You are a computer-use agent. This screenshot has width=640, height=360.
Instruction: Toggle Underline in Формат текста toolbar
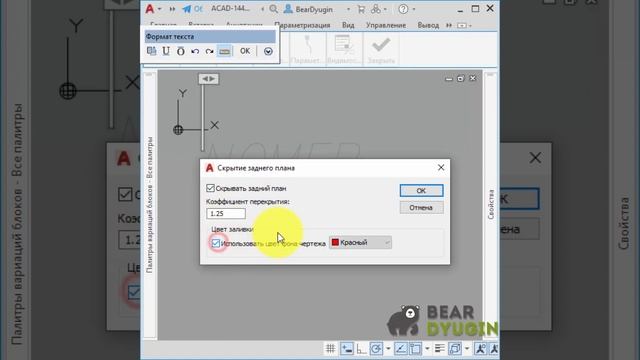(x=166, y=51)
